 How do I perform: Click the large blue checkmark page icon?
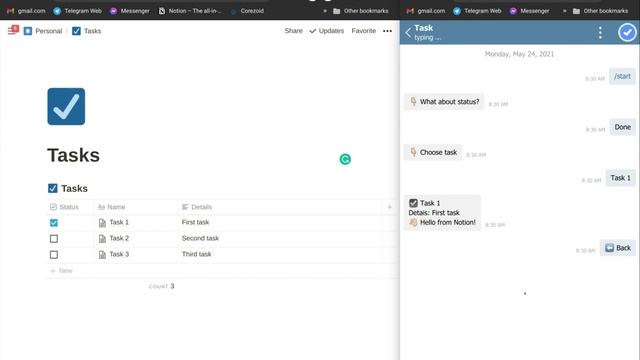point(66,107)
